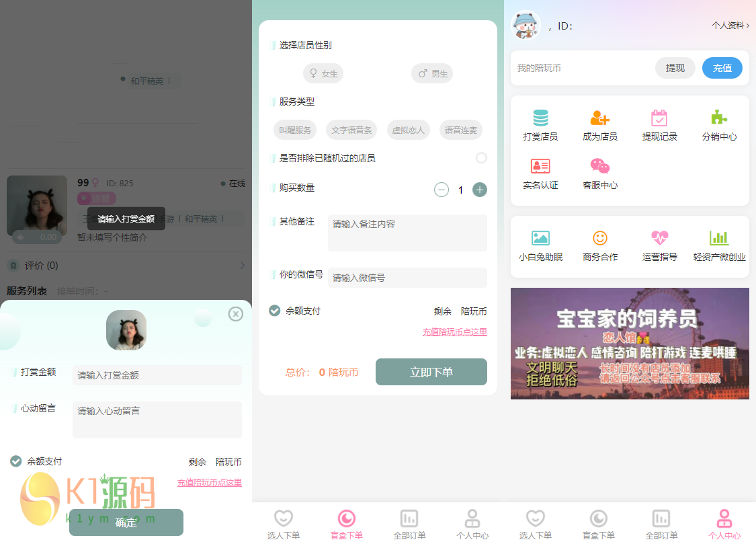
Task: Close the tip popup with X icon
Action: coord(235,314)
